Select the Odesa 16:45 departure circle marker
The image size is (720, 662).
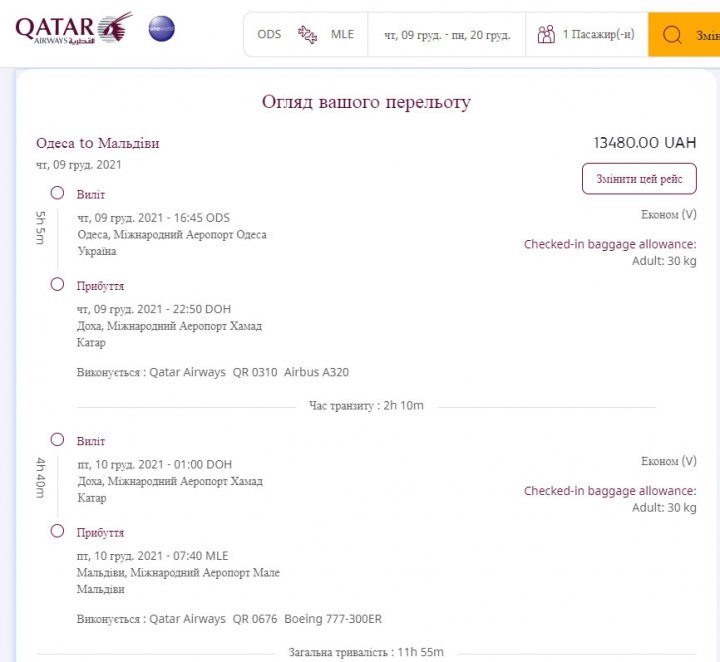click(57, 193)
